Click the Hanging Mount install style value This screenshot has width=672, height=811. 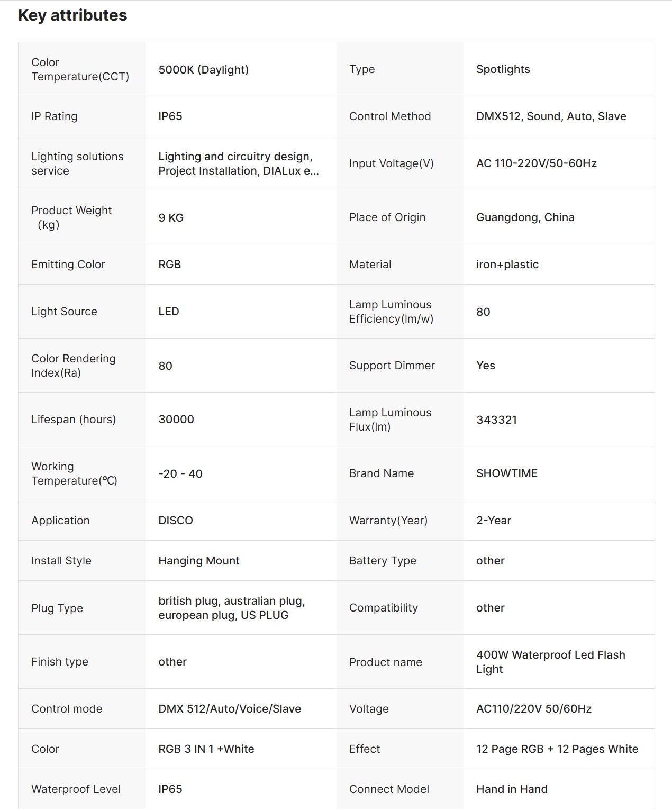click(x=199, y=561)
